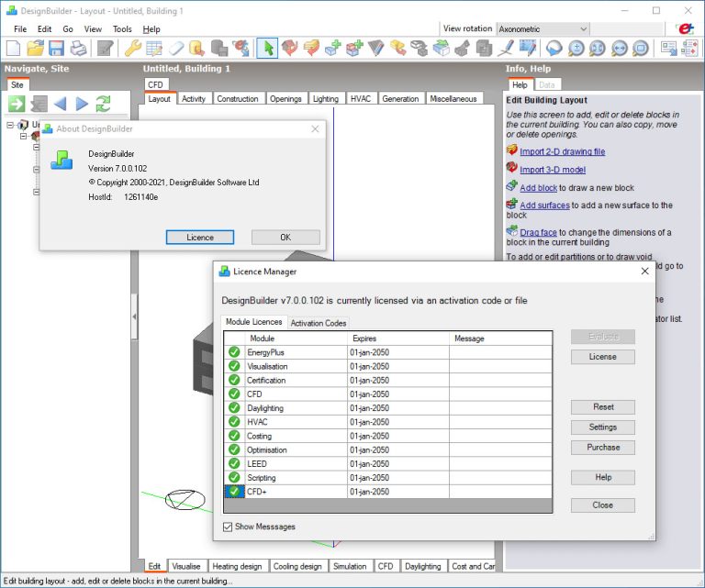Click the Purchase button

click(x=602, y=448)
